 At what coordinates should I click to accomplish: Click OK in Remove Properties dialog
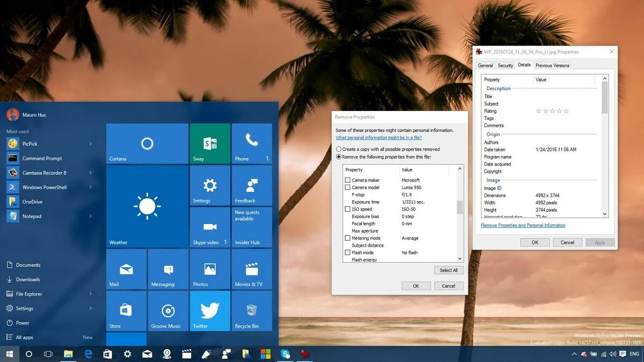coord(416,286)
